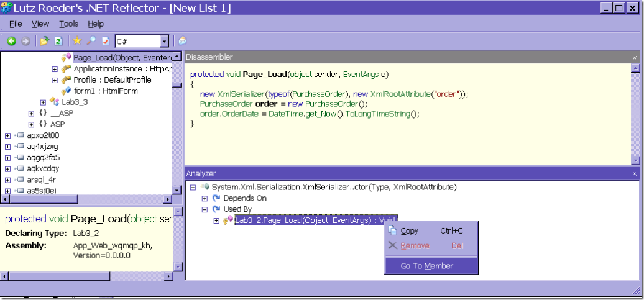Open the C# language dropdown
Viewport: 644px width, 300px height.
[164, 41]
